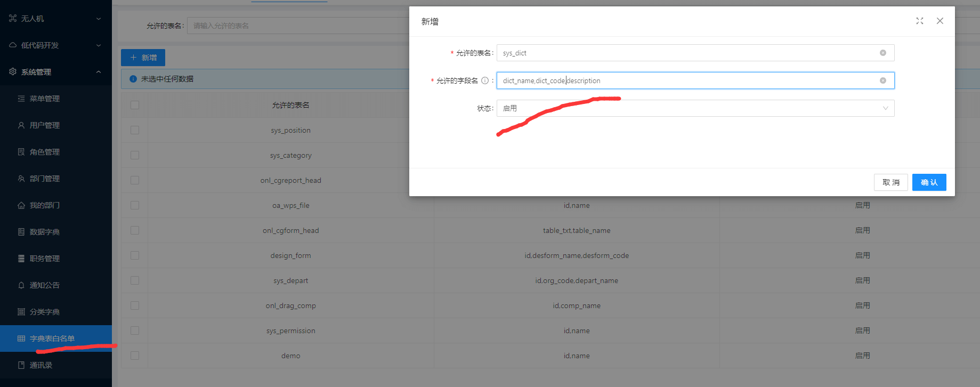Image resolution: width=980 pixels, height=387 pixels.
Task: Collapse the 系统管理 menu section
Action: [99, 72]
